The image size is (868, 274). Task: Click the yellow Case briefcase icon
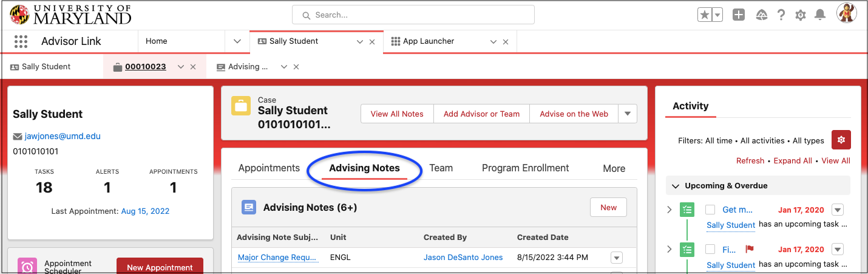[241, 105]
